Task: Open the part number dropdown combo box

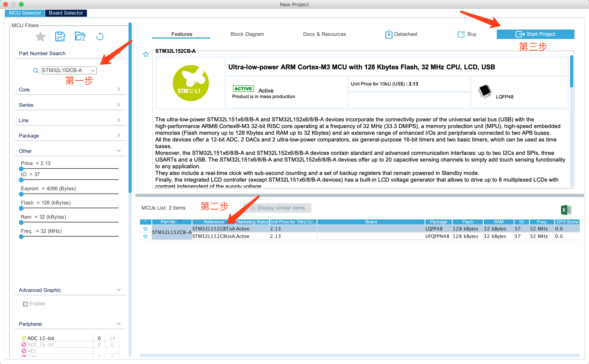Action: click(x=92, y=71)
